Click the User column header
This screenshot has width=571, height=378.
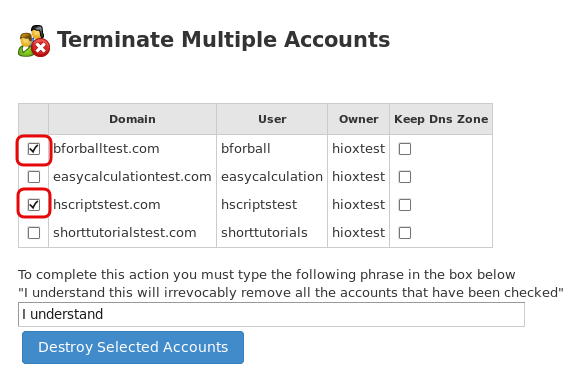(272, 119)
